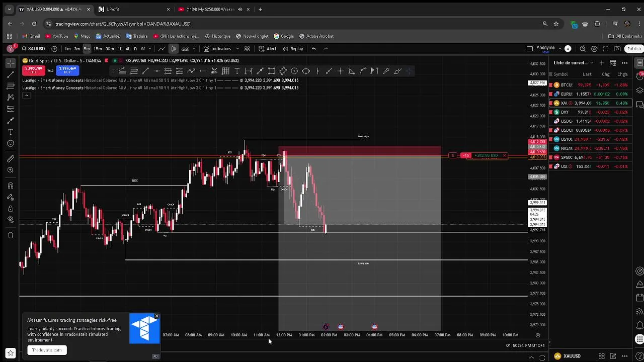Open chart settings gear icon
This screenshot has height=362, width=644.
[x=594, y=49]
